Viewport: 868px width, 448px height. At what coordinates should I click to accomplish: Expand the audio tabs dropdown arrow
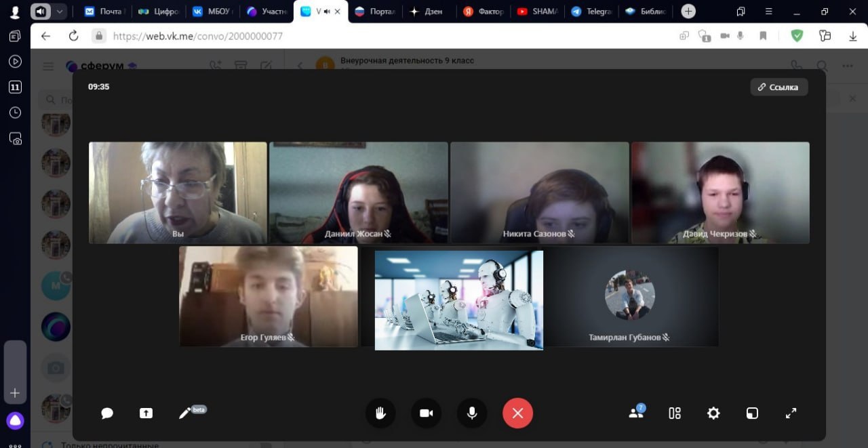[60, 12]
